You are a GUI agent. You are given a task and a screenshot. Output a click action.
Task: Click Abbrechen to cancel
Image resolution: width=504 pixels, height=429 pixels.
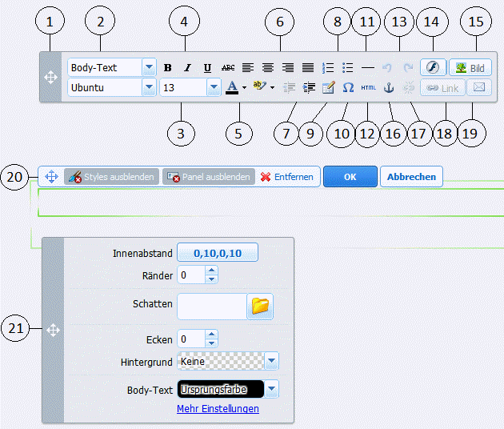coord(411,177)
